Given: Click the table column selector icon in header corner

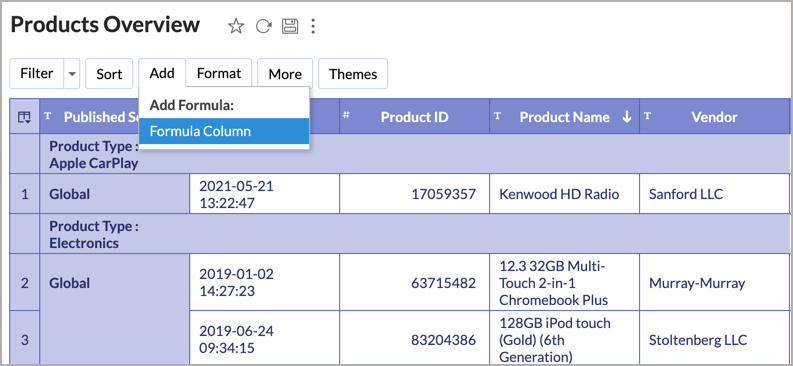Looking at the screenshot, I should pos(24,117).
